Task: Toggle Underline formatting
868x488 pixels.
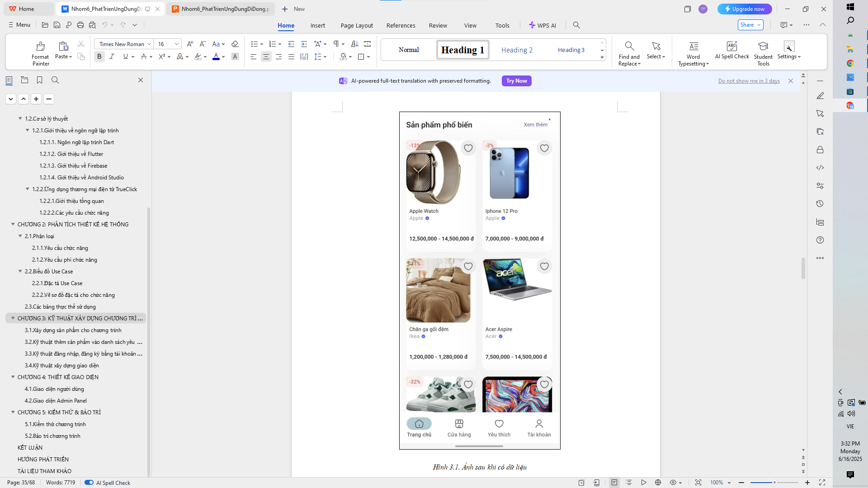Action: pyautogui.click(x=126, y=56)
